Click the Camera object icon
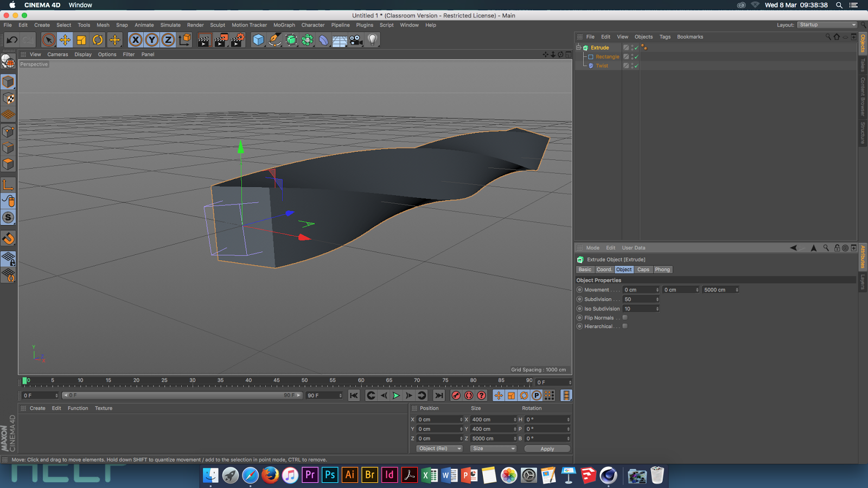Screen dimensions: 868x488 [x=356, y=40]
